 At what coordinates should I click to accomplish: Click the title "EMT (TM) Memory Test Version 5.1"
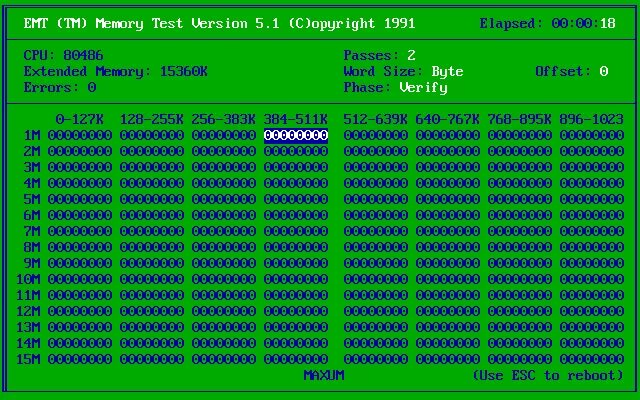coord(152,23)
